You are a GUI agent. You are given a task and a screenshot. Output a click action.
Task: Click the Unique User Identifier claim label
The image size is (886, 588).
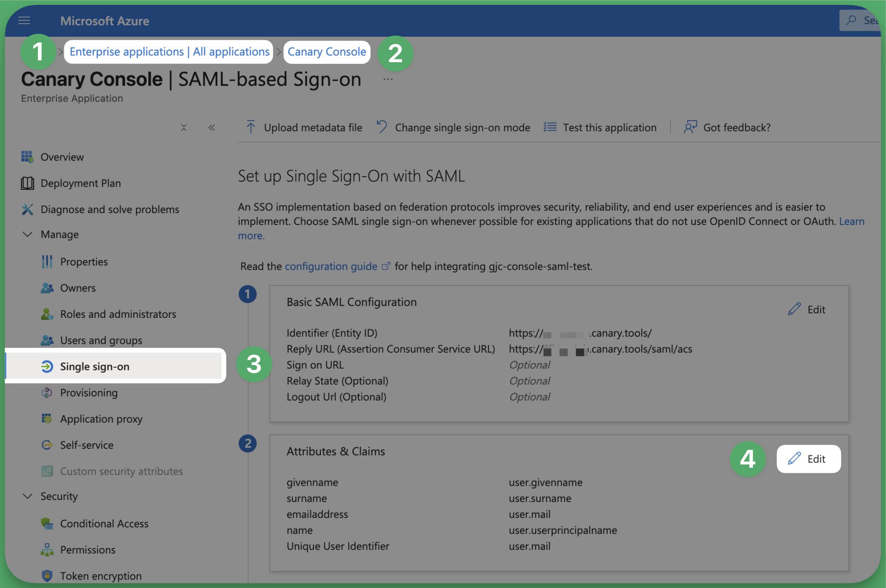[338, 546]
